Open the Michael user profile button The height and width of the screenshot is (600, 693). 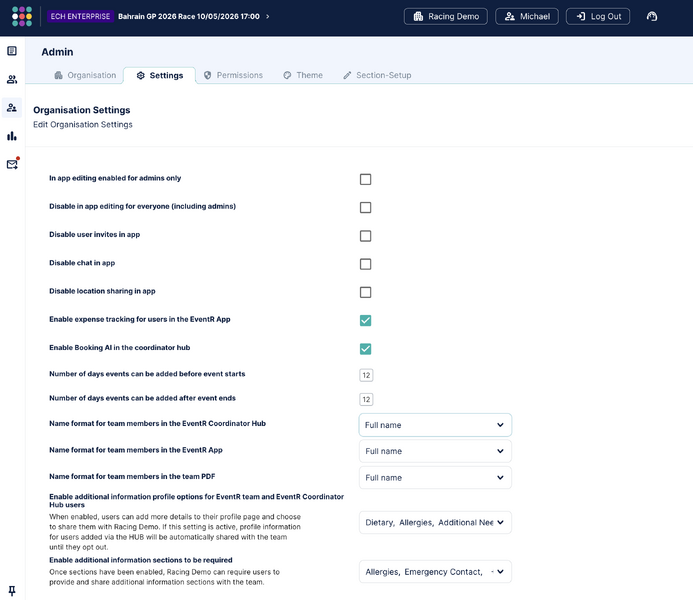(x=527, y=16)
